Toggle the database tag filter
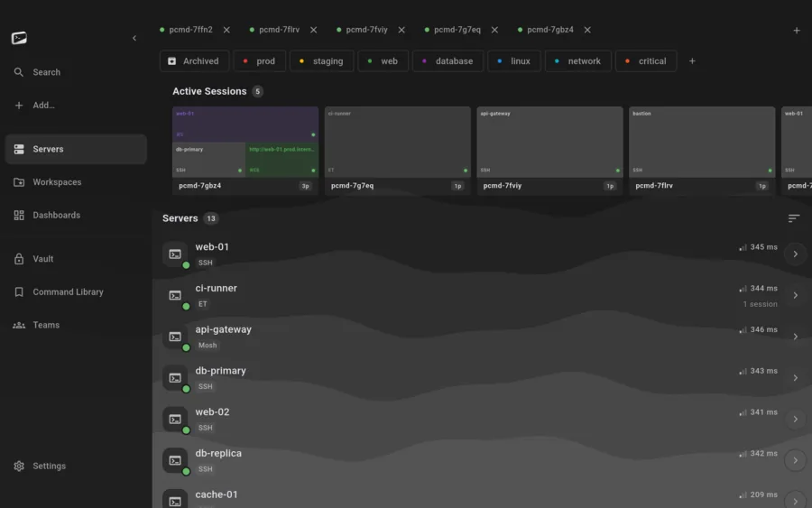 [448, 61]
